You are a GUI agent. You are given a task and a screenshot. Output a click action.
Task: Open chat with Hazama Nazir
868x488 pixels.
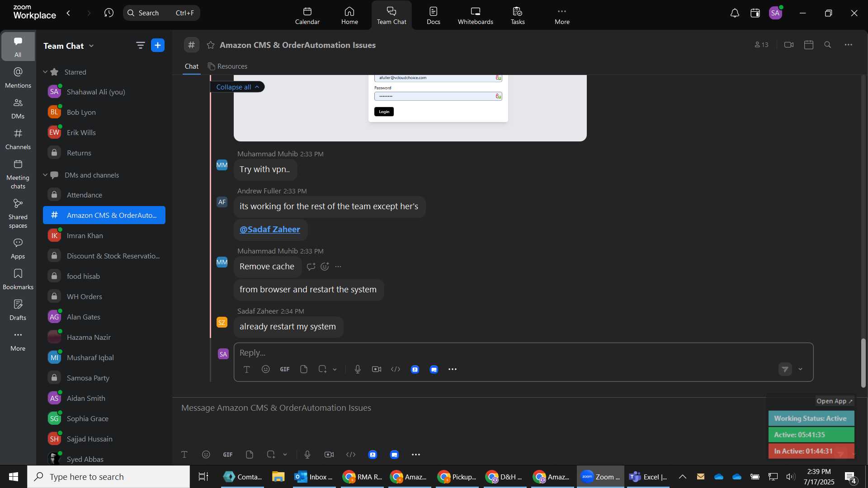(104, 337)
